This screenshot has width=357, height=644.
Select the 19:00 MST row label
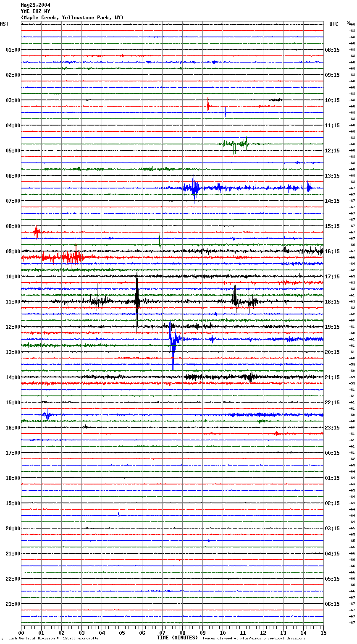(x=13, y=503)
